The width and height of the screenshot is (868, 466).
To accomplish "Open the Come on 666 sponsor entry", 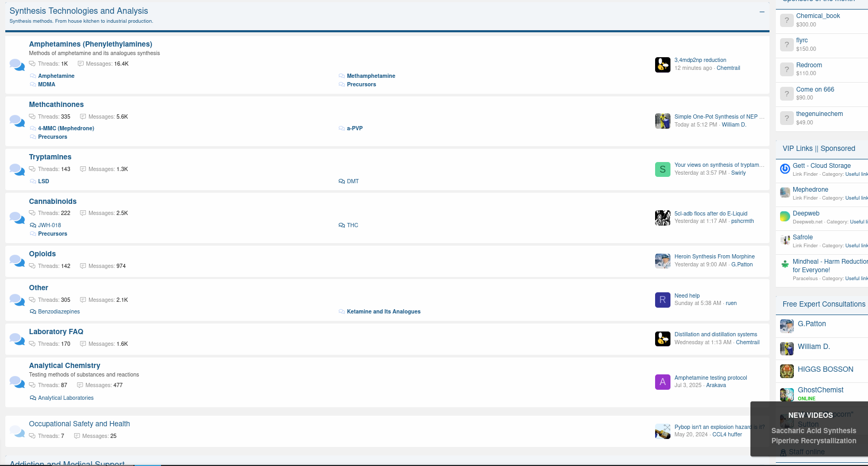I will click(x=815, y=89).
